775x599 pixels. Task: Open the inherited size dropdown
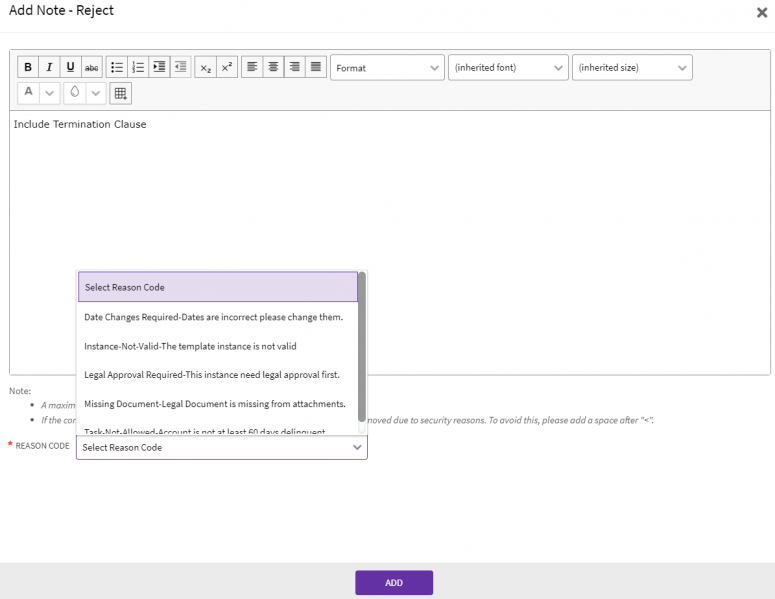coord(632,68)
